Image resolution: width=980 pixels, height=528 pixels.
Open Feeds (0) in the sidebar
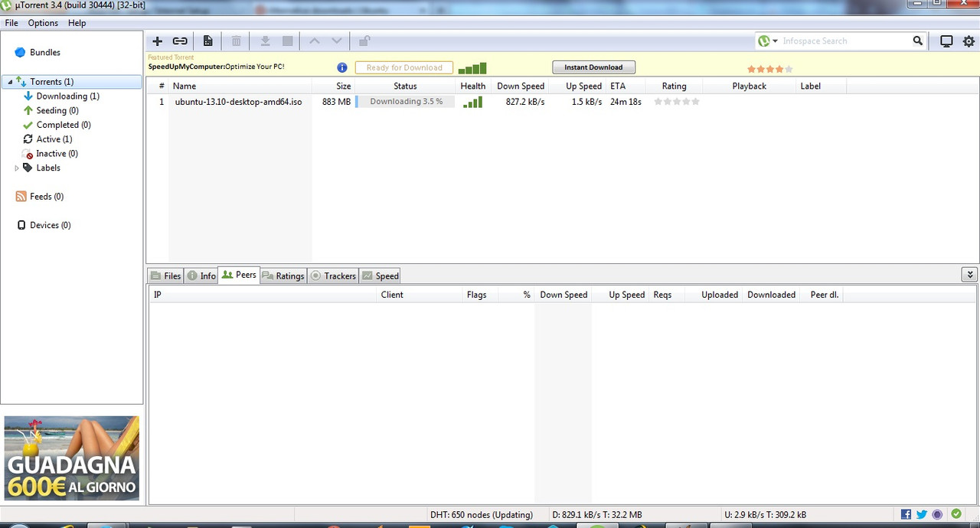point(40,197)
